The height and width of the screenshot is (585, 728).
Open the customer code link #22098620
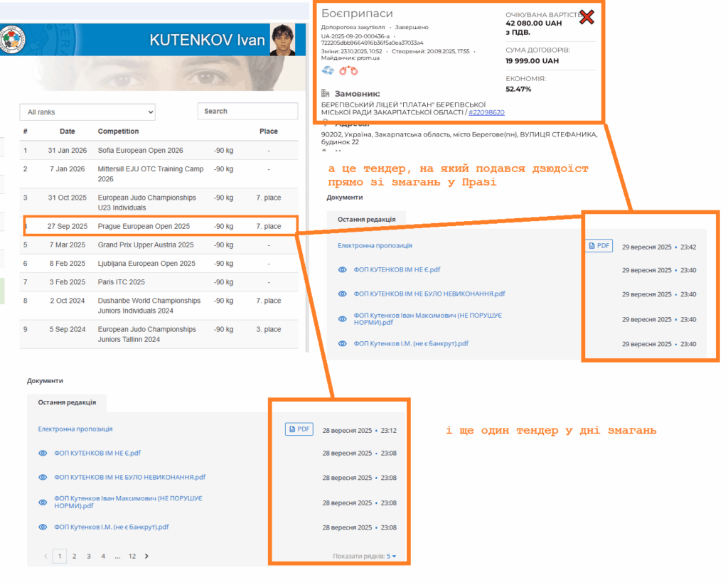pos(486,112)
